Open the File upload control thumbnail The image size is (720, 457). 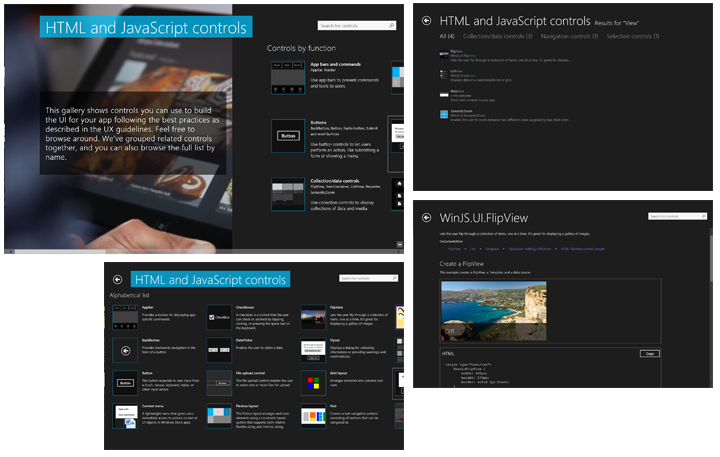(219, 383)
